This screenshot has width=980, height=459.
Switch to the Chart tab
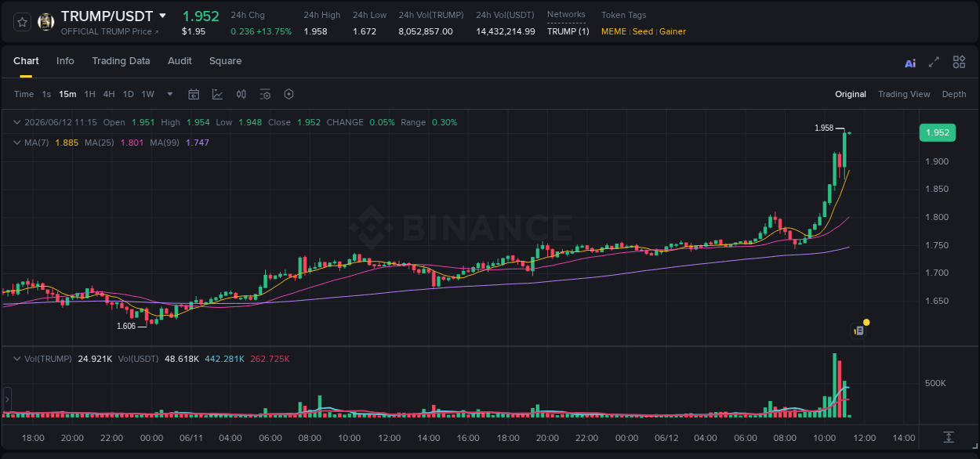[x=26, y=61]
